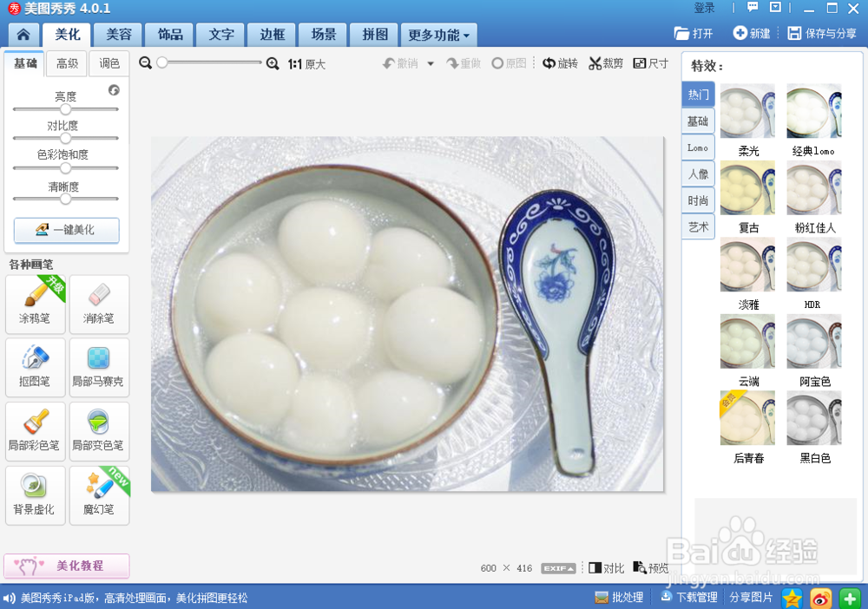Image resolution: width=868 pixels, height=609 pixels.
Task: Click 保存与分享 save and share
Action: 822,34
